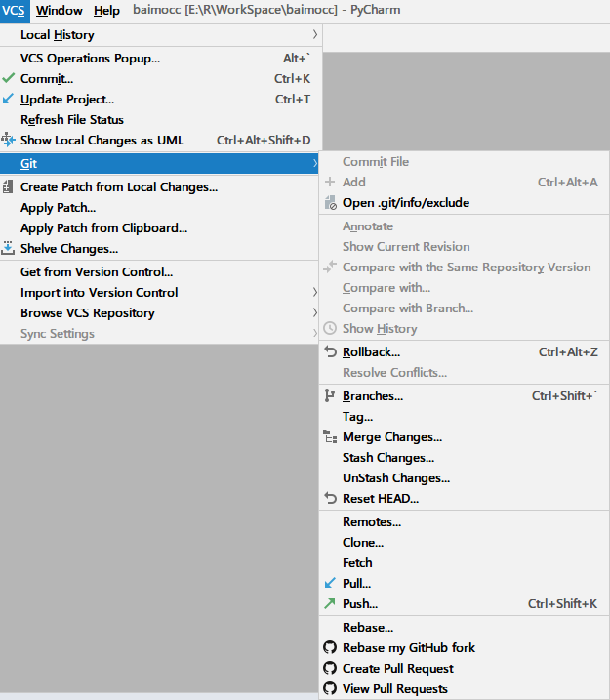Viewport: 610px width, 700px height.
Task: Click the UML icon beside Show Local Changes
Action: pyautogui.click(x=8, y=140)
